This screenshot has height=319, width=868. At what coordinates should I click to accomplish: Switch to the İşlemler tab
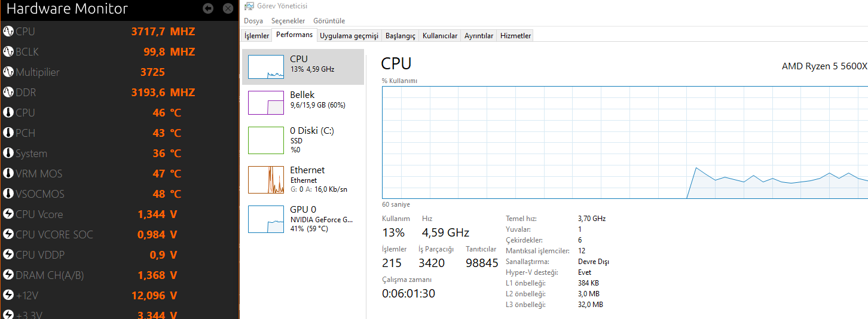click(256, 36)
